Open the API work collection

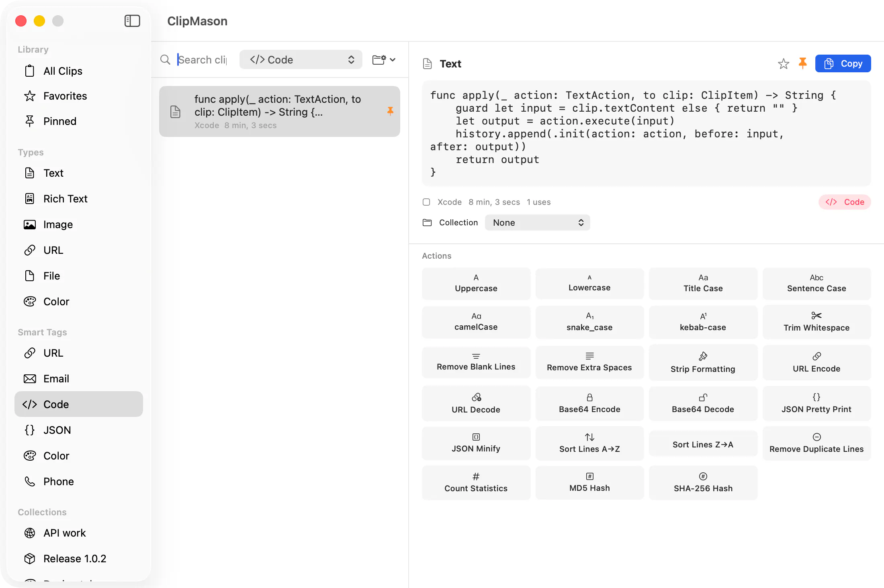79,533
